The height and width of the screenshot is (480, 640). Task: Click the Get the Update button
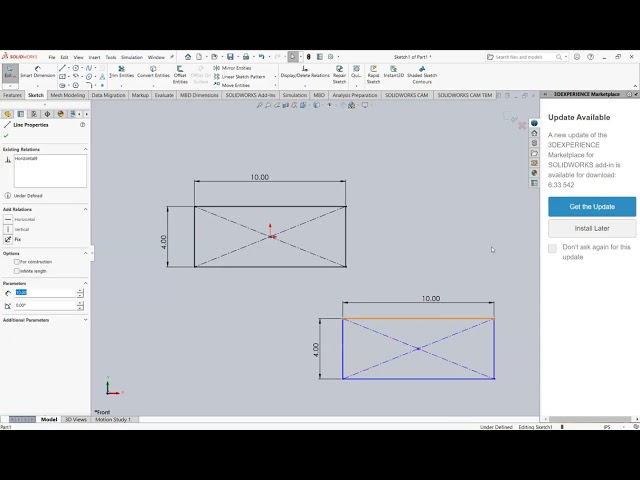(592, 207)
